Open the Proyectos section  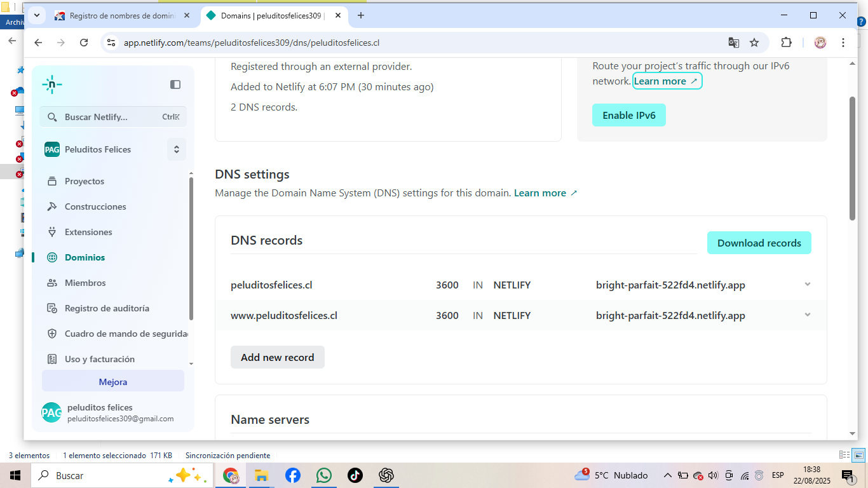point(85,181)
